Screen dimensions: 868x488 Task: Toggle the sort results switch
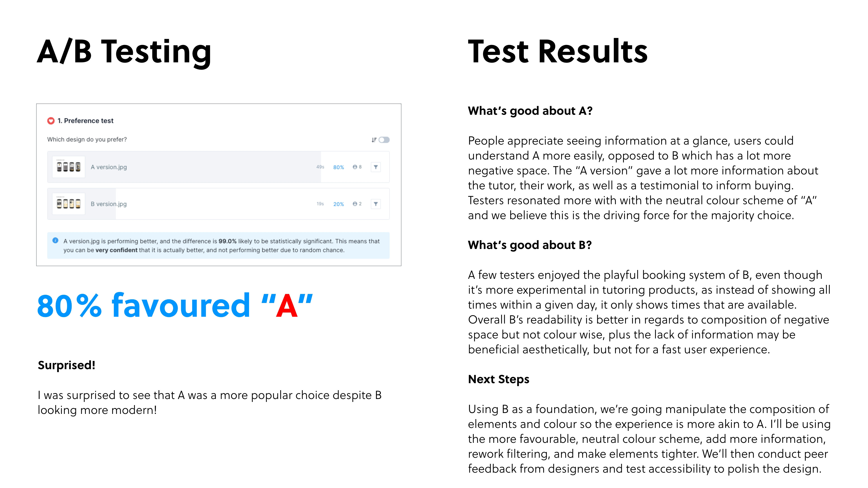click(x=384, y=140)
